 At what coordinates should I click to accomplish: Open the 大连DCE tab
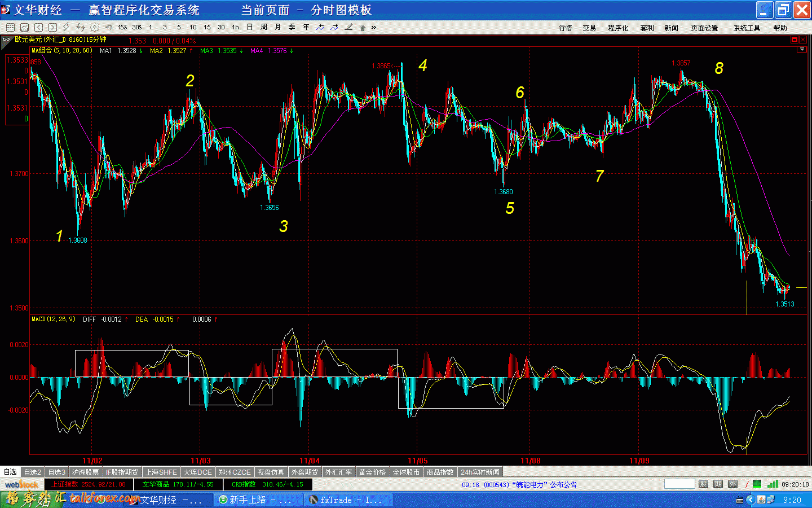(x=197, y=472)
